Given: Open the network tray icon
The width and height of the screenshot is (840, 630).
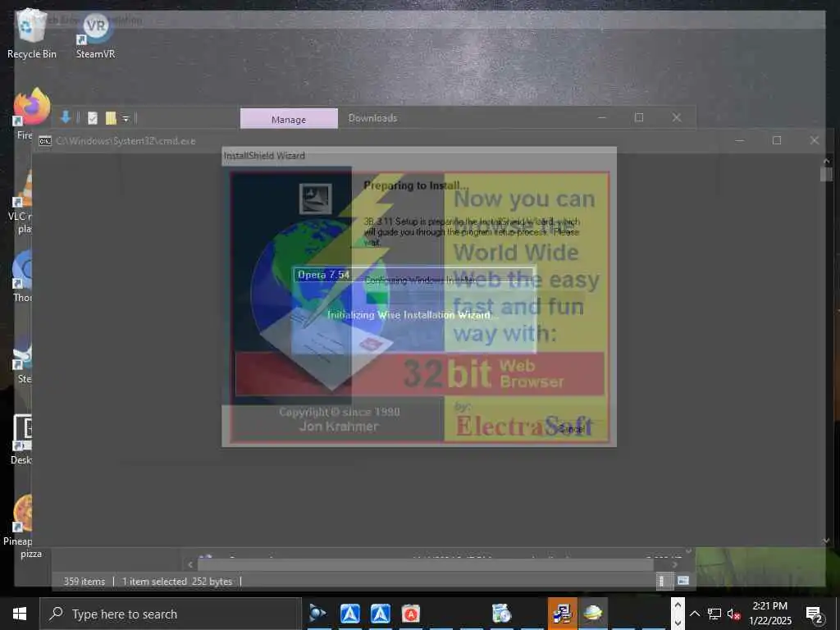Looking at the screenshot, I should [x=714, y=614].
